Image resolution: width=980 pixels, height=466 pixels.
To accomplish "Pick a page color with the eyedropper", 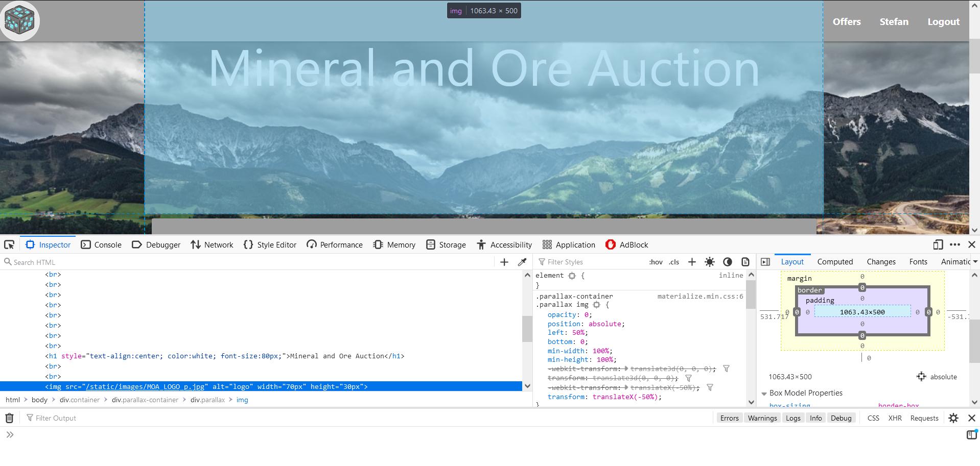I will click(522, 262).
